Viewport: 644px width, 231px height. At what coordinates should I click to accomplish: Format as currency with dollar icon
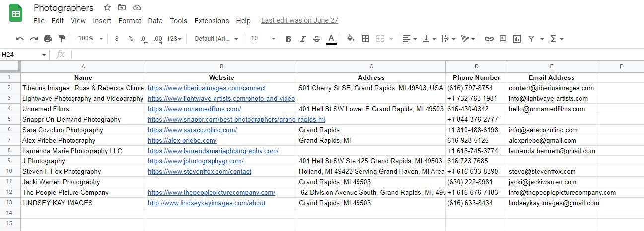tap(116, 39)
